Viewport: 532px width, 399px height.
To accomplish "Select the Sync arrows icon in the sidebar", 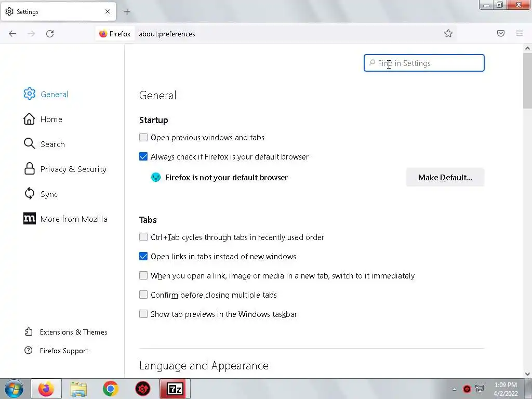I will [x=30, y=193].
